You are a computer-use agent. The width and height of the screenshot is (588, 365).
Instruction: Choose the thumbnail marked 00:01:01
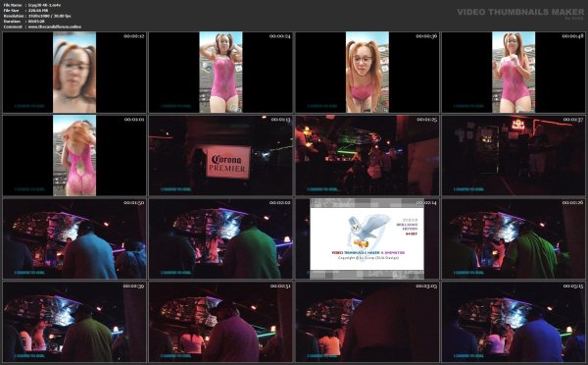click(74, 155)
